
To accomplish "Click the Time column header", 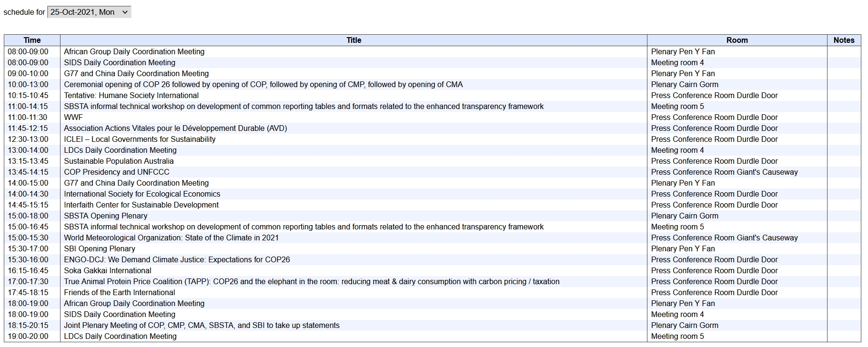I will [32, 40].
